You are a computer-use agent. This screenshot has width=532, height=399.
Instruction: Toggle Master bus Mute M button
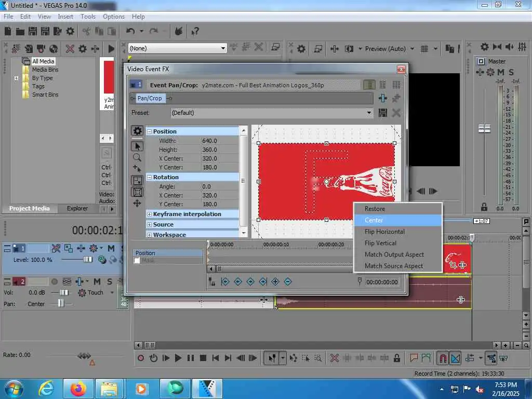pos(501,72)
